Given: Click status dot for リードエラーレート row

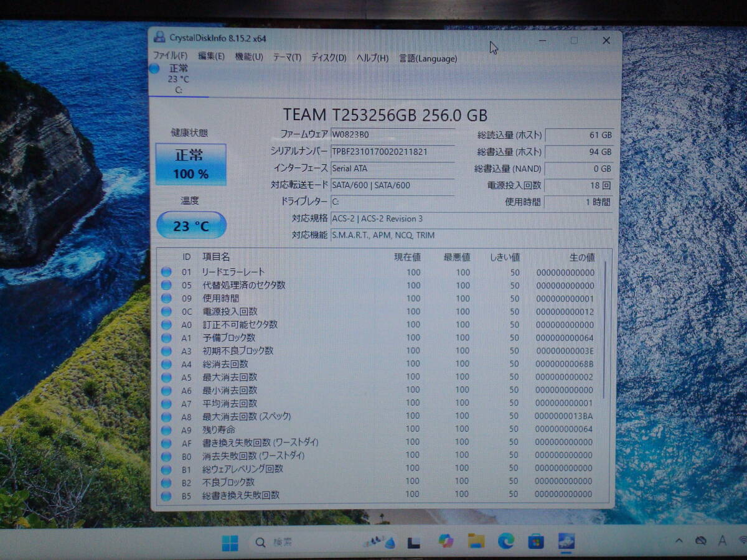Looking at the screenshot, I should click(x=166, y=272).
